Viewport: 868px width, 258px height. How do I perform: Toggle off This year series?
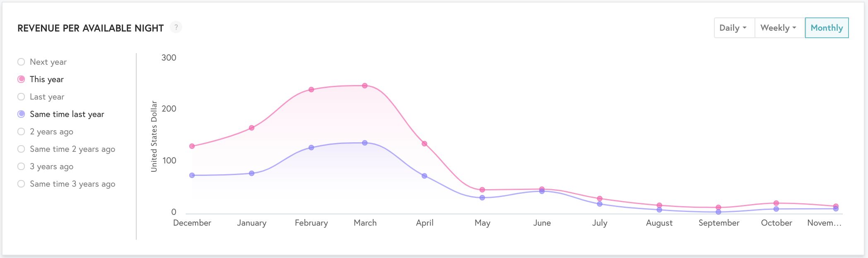pyautogui.click(x=21, y=79)
